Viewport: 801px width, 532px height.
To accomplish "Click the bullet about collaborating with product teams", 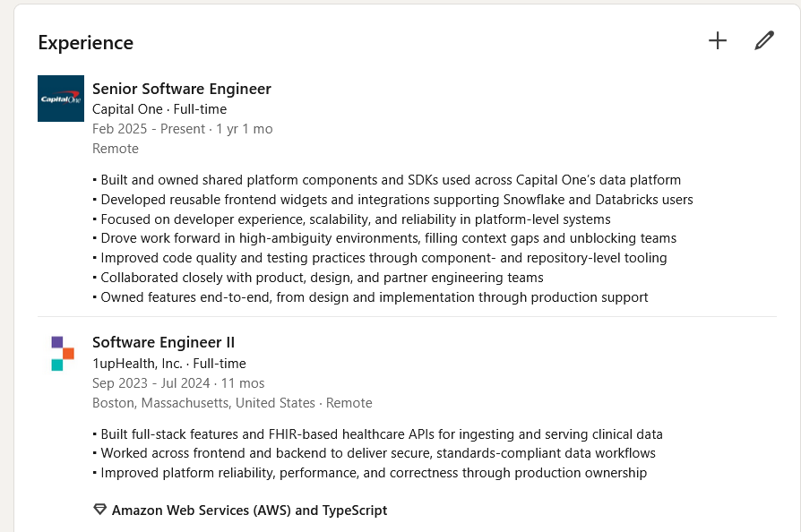I will tap(318, 278).
